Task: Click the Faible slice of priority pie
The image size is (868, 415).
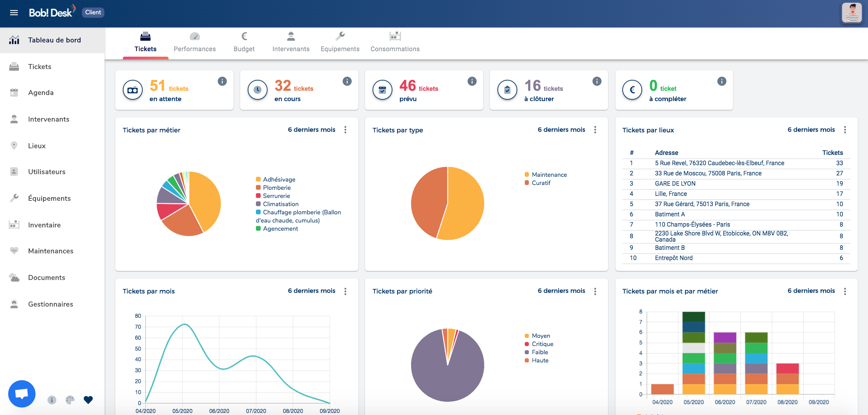Action: (444, 379)
